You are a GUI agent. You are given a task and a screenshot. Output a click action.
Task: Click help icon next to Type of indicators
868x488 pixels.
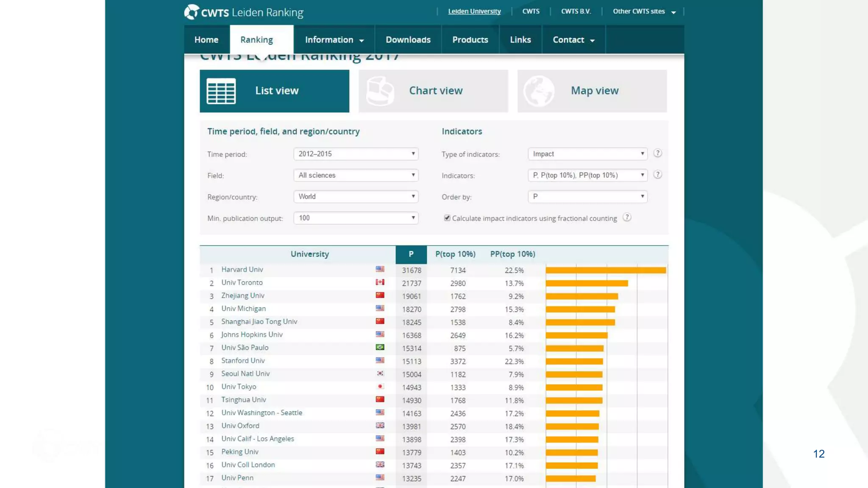point(657,153)
